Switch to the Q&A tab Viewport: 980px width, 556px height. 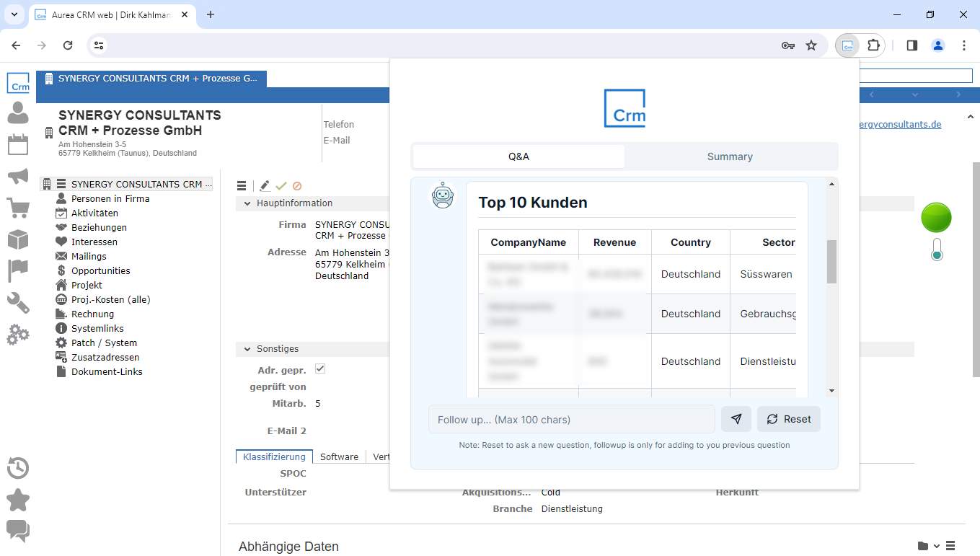[518, 156]
